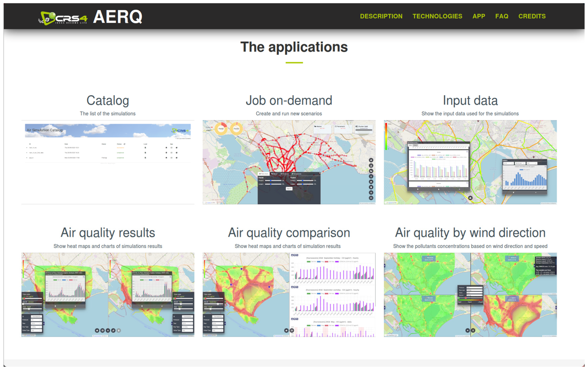The image size is (588, 370).
Task: Open Air quality by wind direction thumbnail
Action: click(x=470, y=295)
